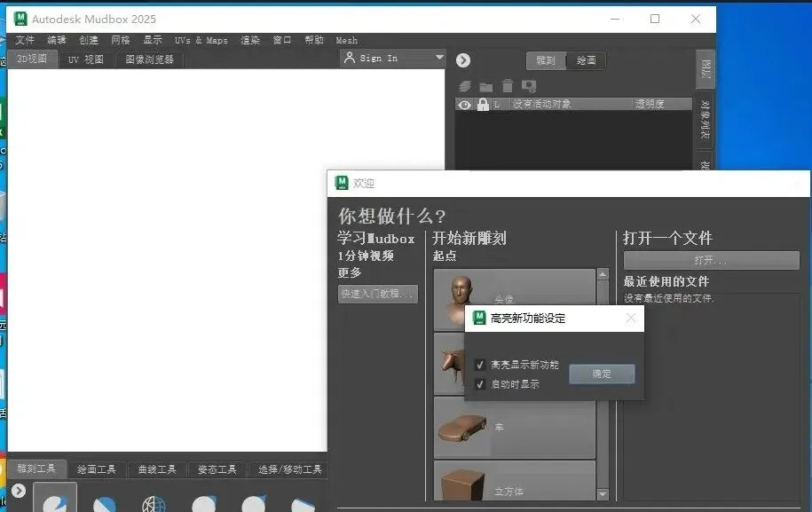Expand the tool tray round arrow button
812x512 pixels.
click(x=19, y=490)
